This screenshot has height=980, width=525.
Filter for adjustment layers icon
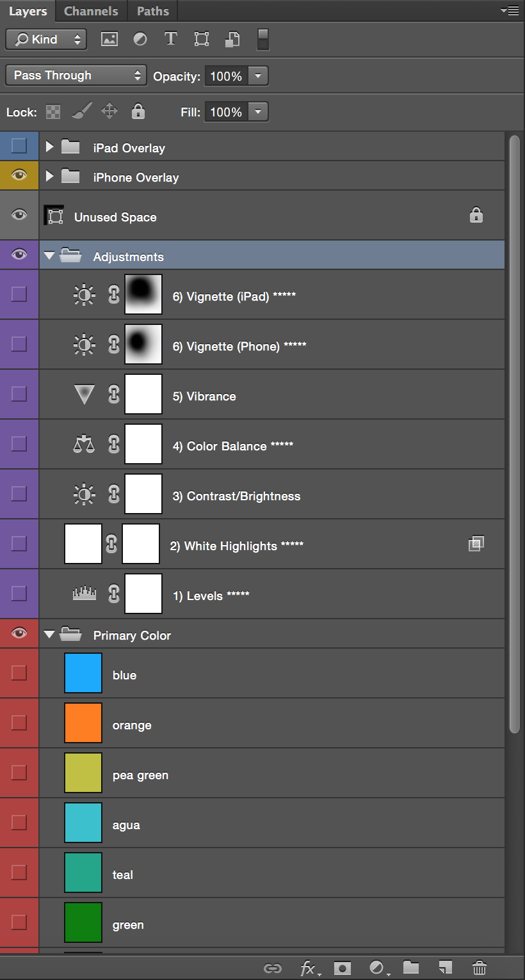[140, 39]
